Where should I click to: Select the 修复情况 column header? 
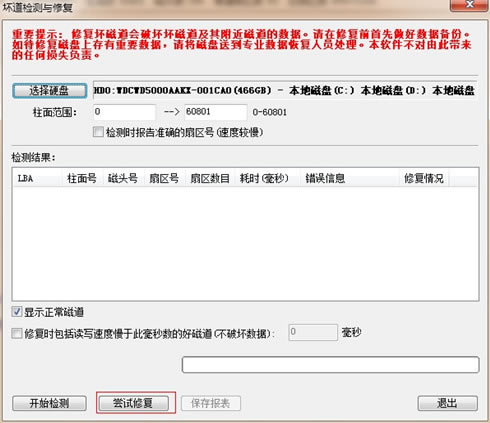[x=424, y=178]
